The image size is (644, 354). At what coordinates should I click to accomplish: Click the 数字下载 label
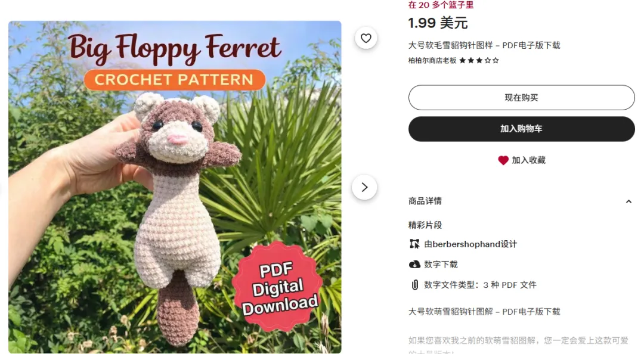tap(441, 265)
